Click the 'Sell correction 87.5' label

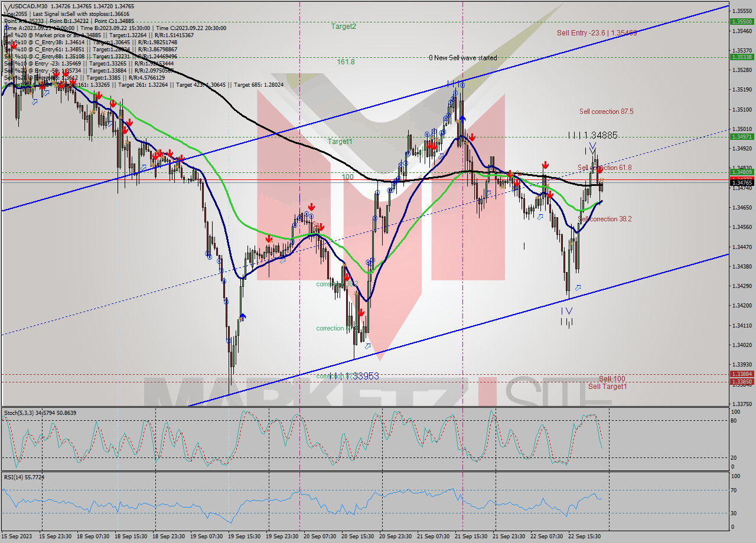[x=606, y=112]
